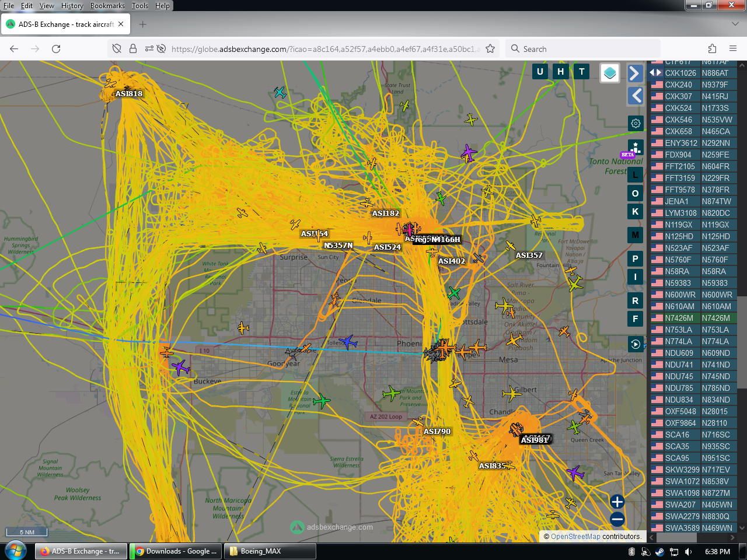Open the Steam tray icon
The width and height of the screenshot is (747, 560).
[659, 552]
